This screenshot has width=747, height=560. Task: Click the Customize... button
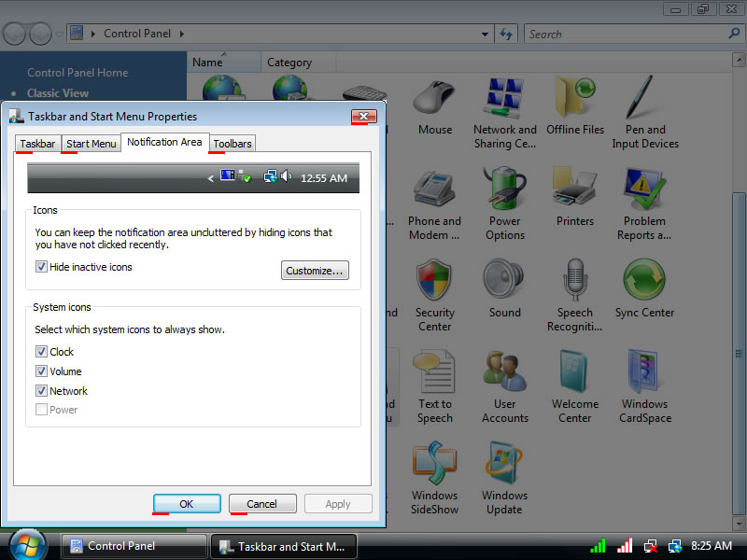(x=315, y=271)
